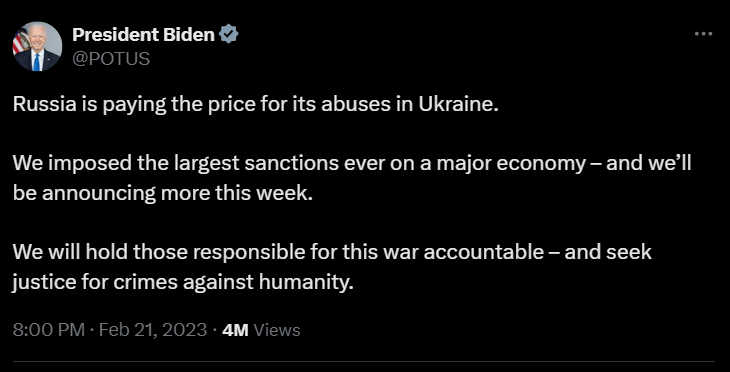Click the divider line below the tweet
This screenshot has height=372, width=730.
point(363,361)
